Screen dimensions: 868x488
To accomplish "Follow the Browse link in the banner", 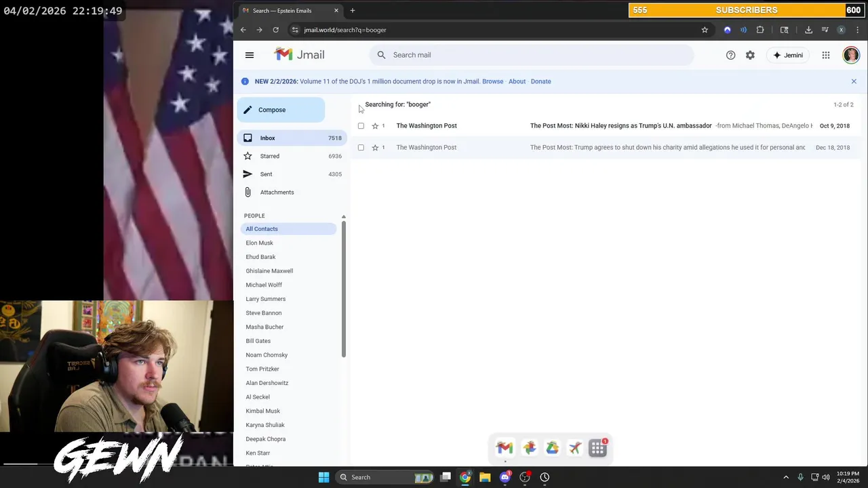I will [x=493, y=81].
